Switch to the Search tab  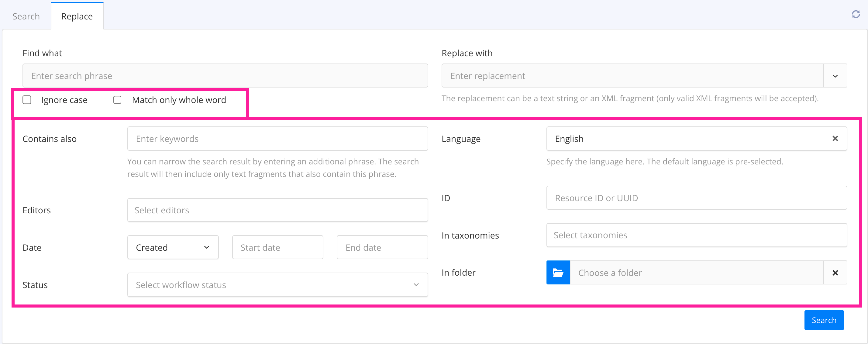click(x=26, y=16)
